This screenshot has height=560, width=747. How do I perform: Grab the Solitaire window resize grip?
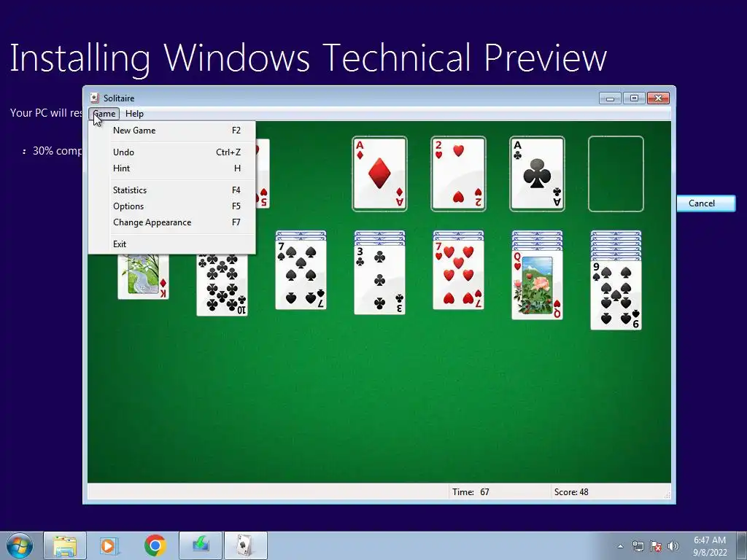667,495
